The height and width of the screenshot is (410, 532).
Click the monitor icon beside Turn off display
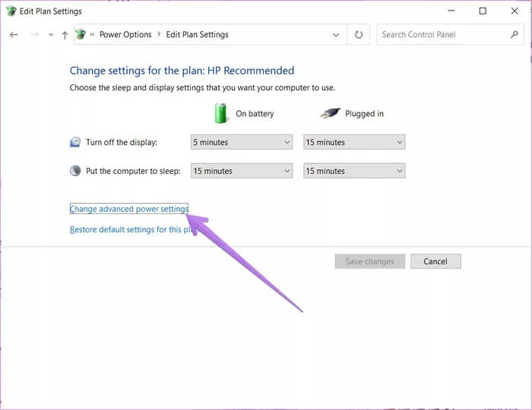(75, 142)
